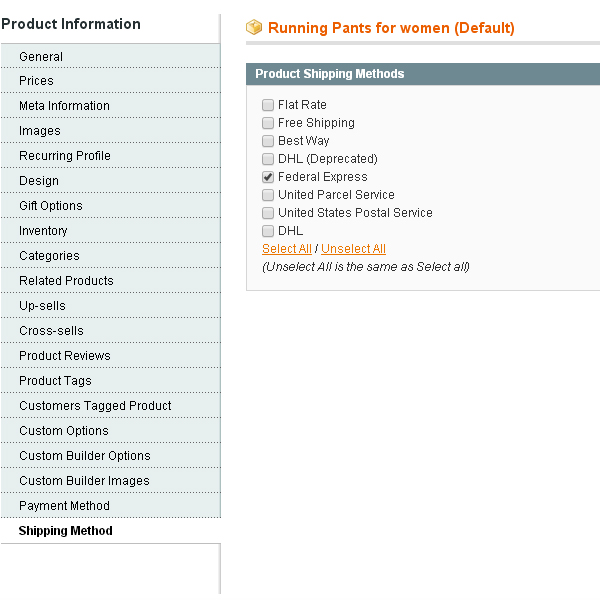
Task: Open the Custom Builder Options tab
Action: 85,456
